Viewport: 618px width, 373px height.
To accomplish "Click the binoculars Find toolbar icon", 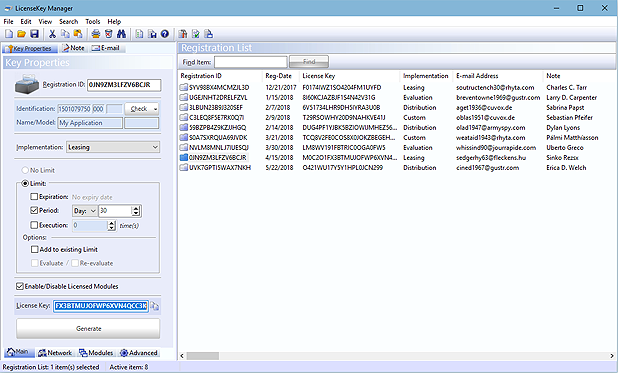I will [121, 34].
